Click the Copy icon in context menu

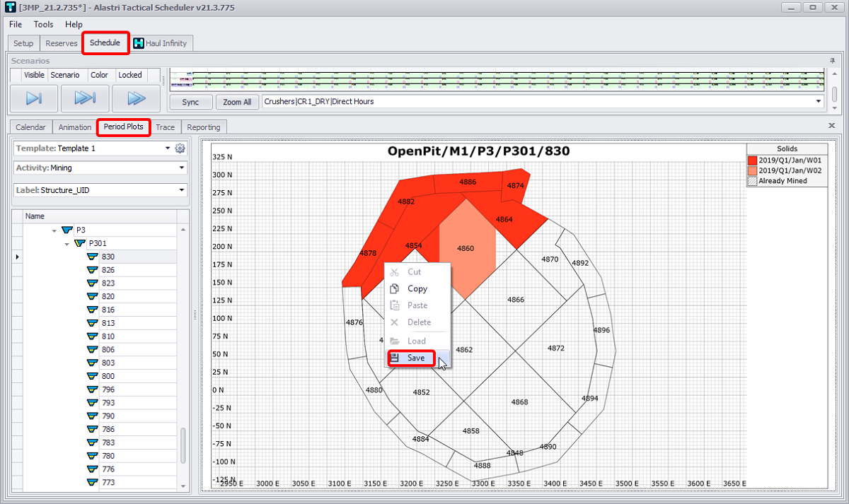pos(395,288)
